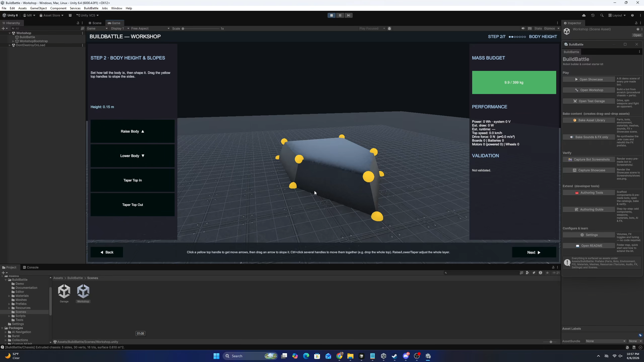Open the Component menu
This screenshot has width=644, height=362.
58,8
